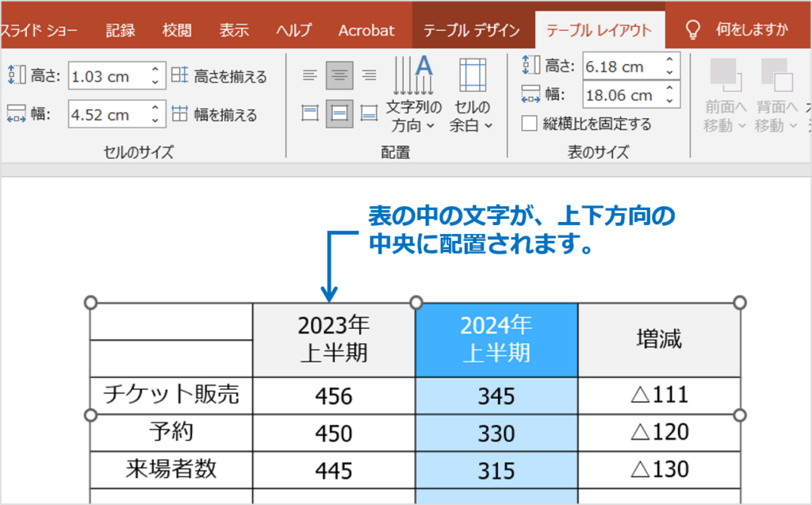The height and width of the screenshot is (505, 812).
Task: Increase cell height with up stepper
Action: coord(155,70)
